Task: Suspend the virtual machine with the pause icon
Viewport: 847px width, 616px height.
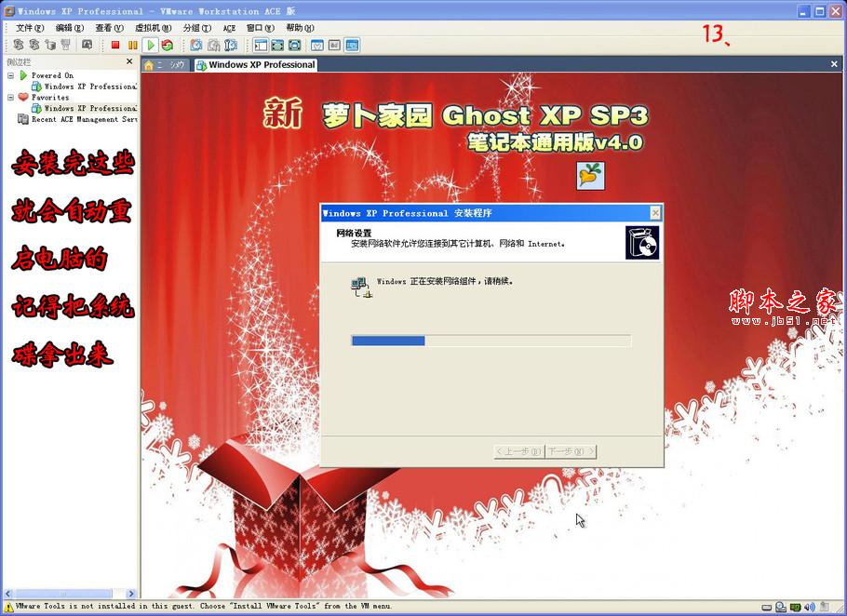Action: 132,46
